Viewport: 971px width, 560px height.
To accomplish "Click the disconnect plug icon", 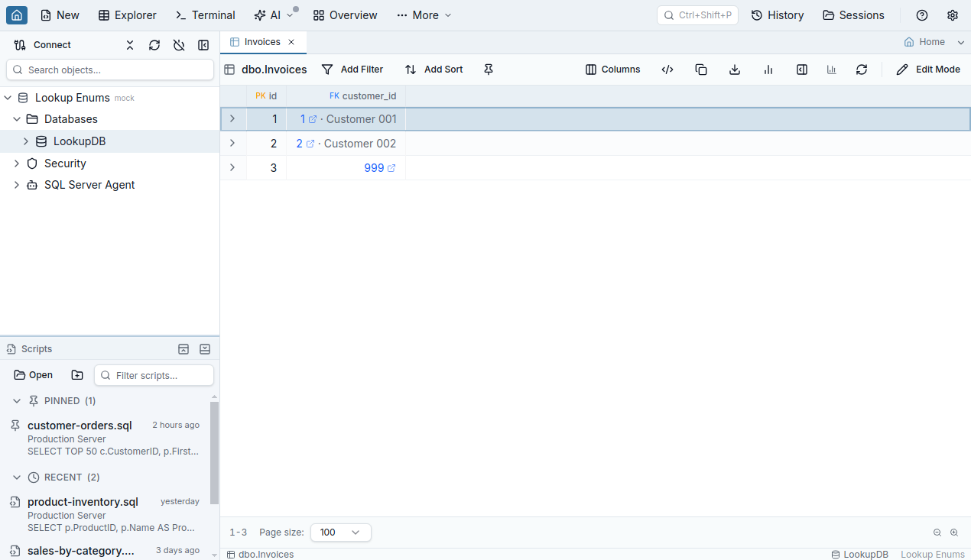I will [179, 45].
